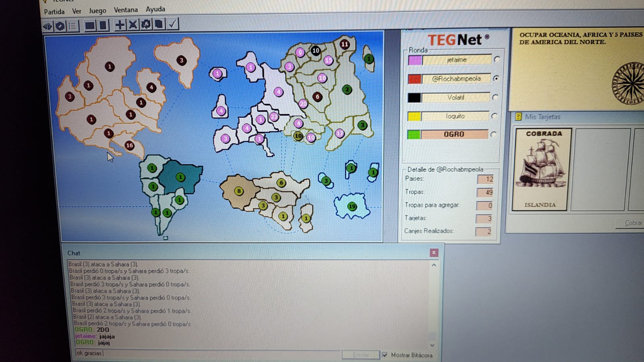Click the checkmark end-turn icon
The image size is (644, 362).
(172, 24)
